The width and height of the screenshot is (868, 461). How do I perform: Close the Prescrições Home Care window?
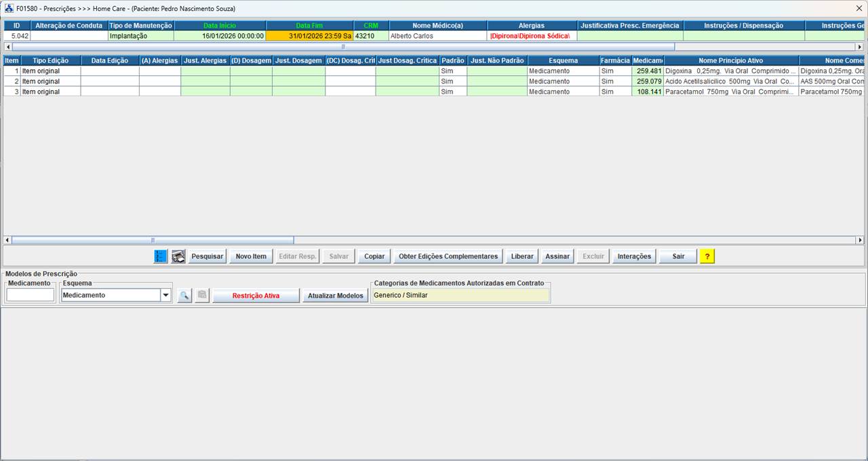[859, 8]
